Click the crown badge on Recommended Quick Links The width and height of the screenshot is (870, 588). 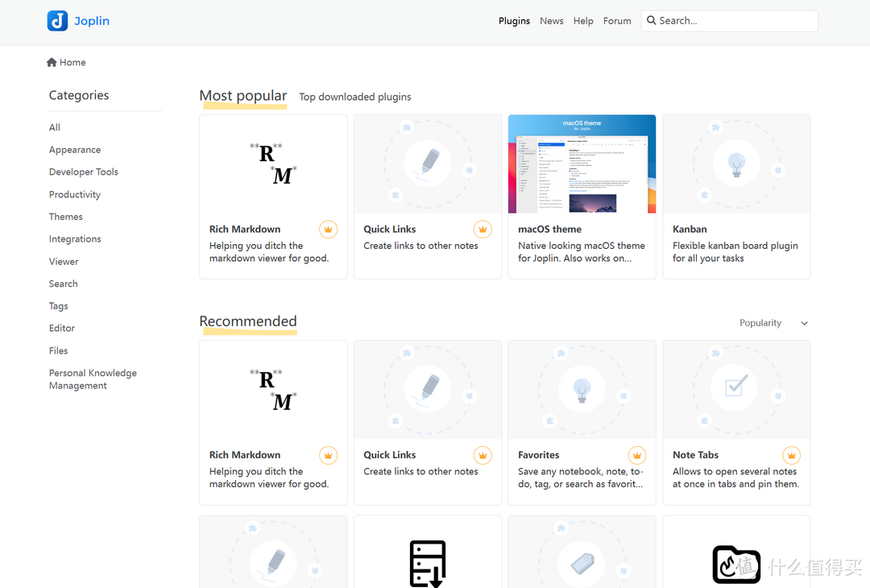coord(483,455)
